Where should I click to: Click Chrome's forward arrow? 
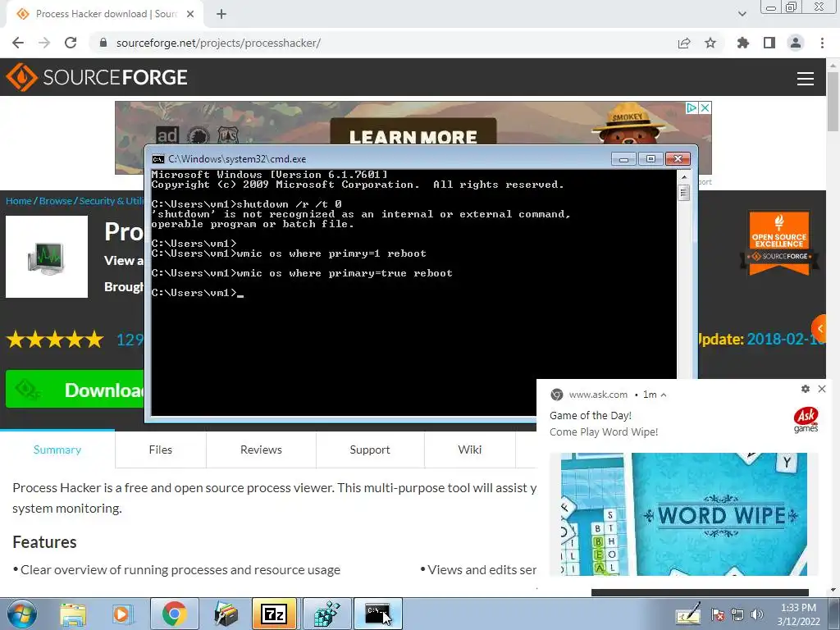tap(44, 43)
